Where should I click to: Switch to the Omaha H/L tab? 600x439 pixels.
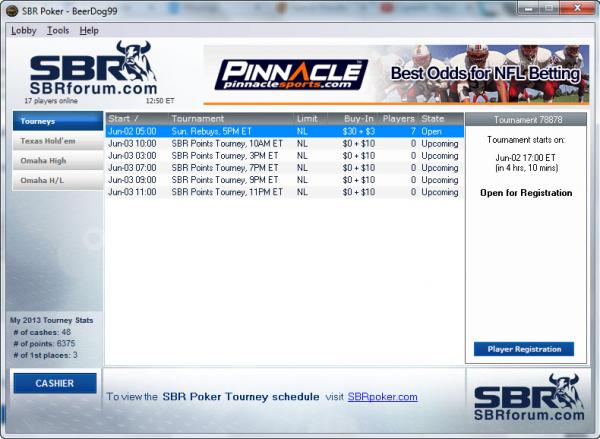pyautogui.click(x=57, y=181)
